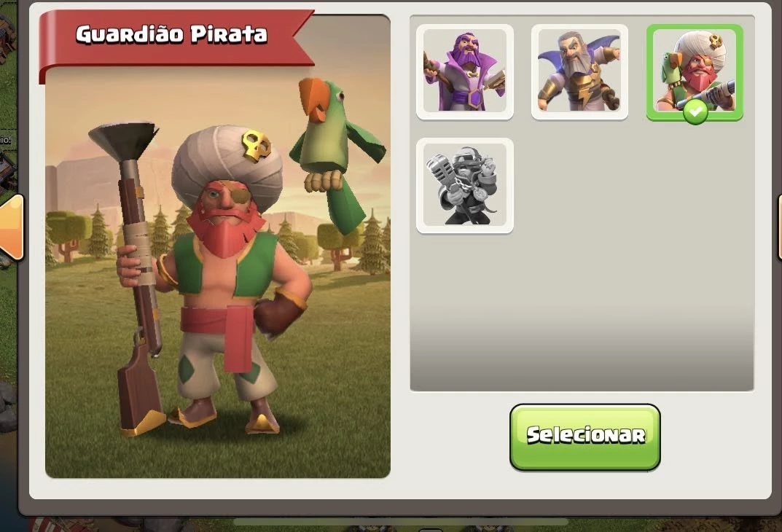Go to next hero with right-edge arrow

click(x=779, y=227)
